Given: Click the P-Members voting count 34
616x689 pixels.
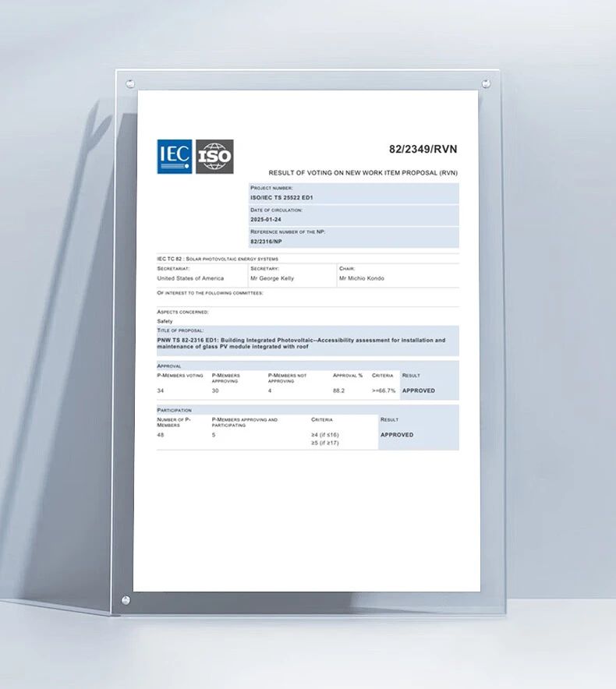Looking at the screenshot, I should (161, 390).
